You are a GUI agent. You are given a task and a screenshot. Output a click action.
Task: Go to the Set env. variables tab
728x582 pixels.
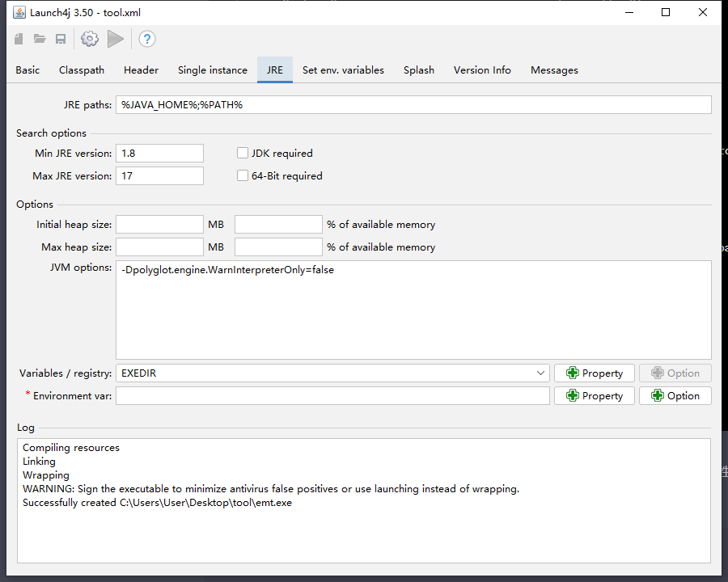[343, 70]
